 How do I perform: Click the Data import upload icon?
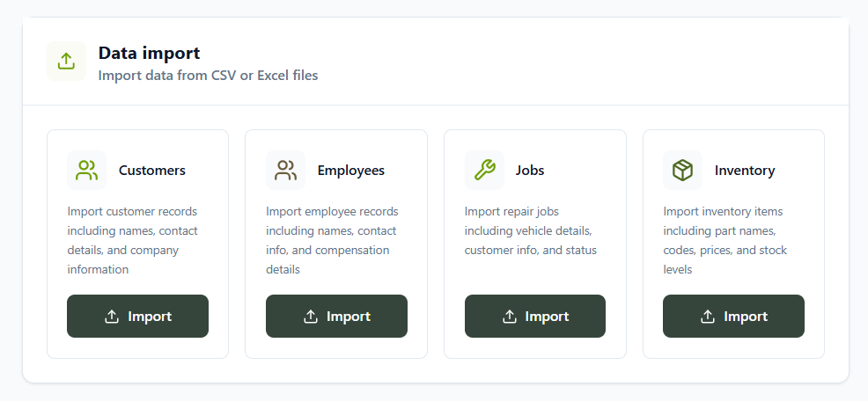point(66,62)
